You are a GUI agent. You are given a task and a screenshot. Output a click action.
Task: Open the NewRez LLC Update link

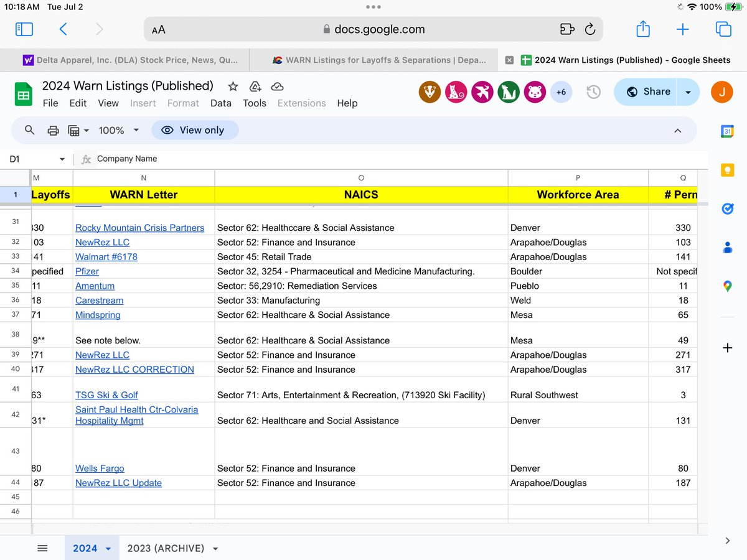tap(118, 483)
